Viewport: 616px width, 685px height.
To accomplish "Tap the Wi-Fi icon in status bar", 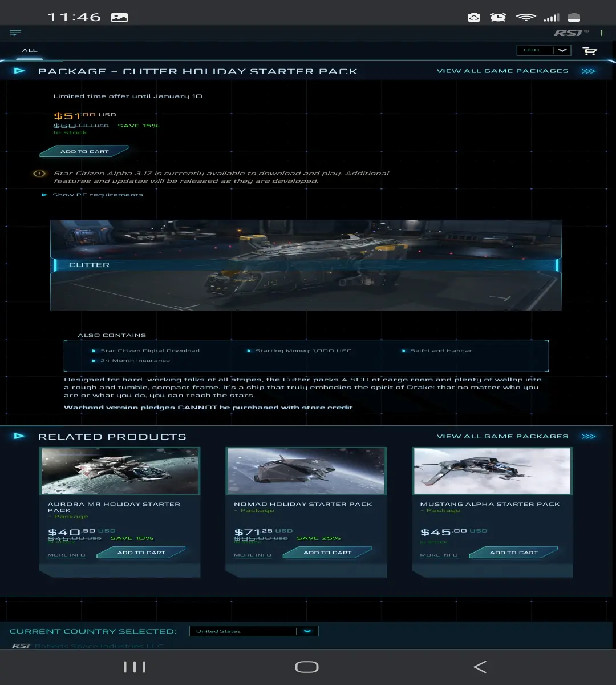I will 525,17.
